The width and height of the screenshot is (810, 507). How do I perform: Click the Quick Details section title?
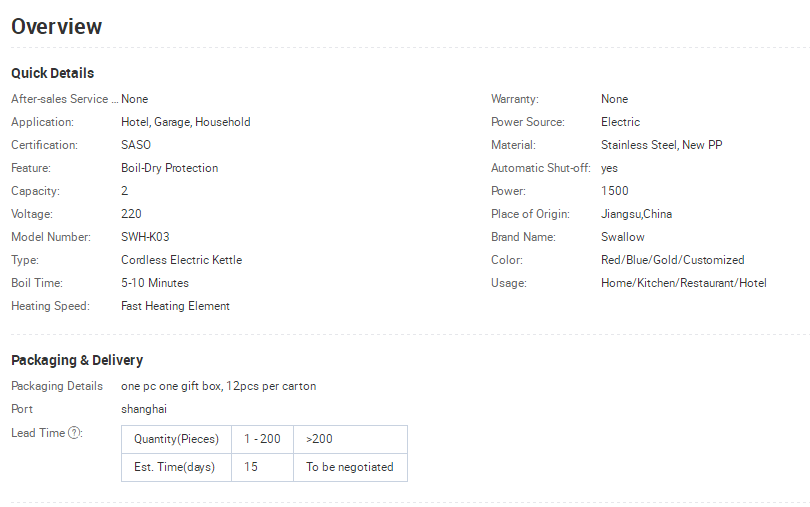(x=53, y=73)
